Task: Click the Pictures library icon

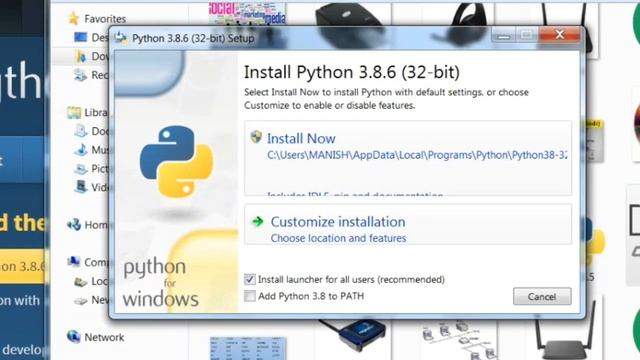Action: pyautogui.click(x=81, y=168)
